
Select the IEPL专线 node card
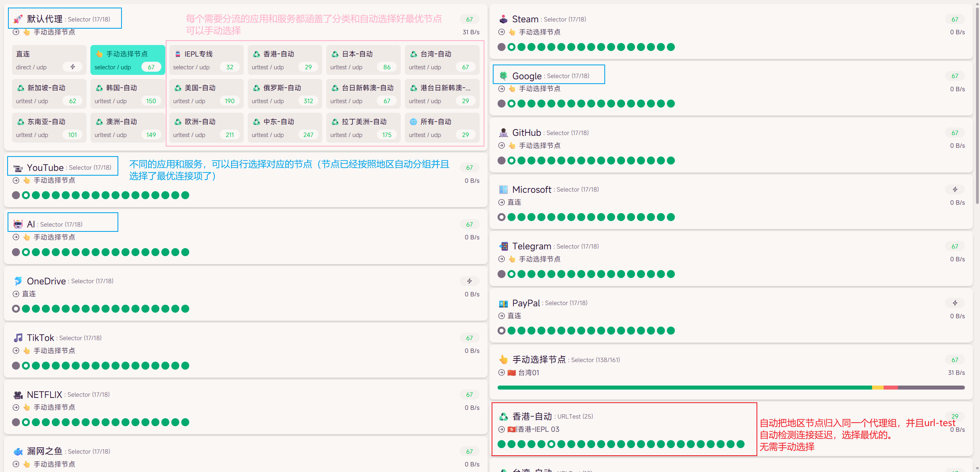pos(206,60)
